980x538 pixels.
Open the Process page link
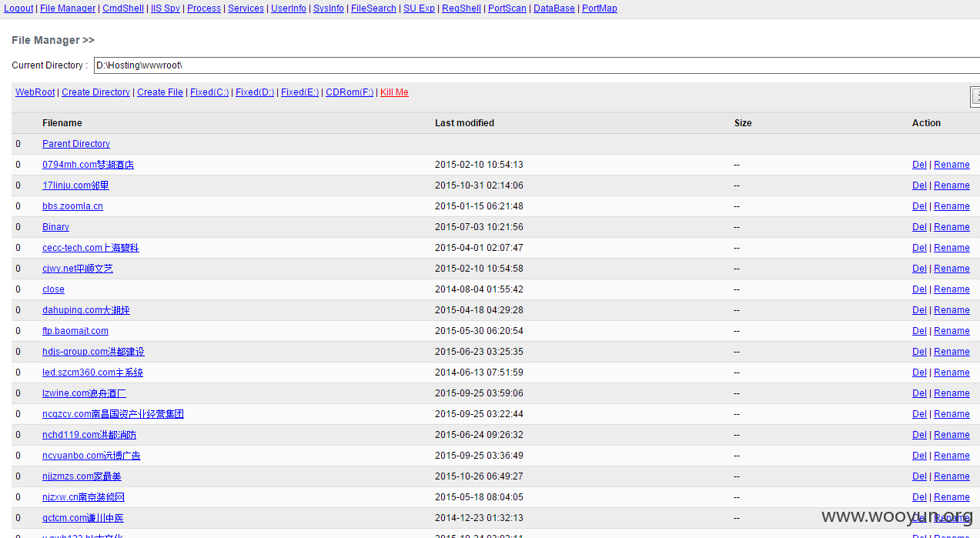(204, 8)
